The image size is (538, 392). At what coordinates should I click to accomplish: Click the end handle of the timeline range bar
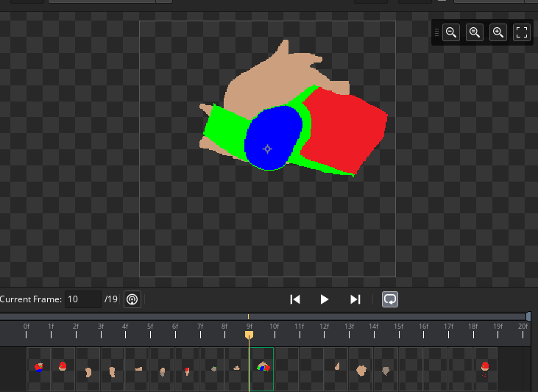tap(528, 316)
